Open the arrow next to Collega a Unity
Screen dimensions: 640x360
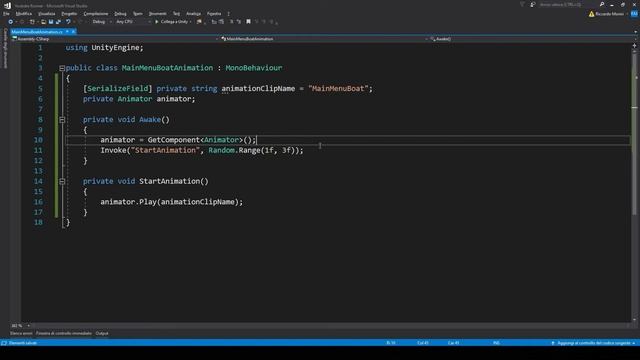191,22
